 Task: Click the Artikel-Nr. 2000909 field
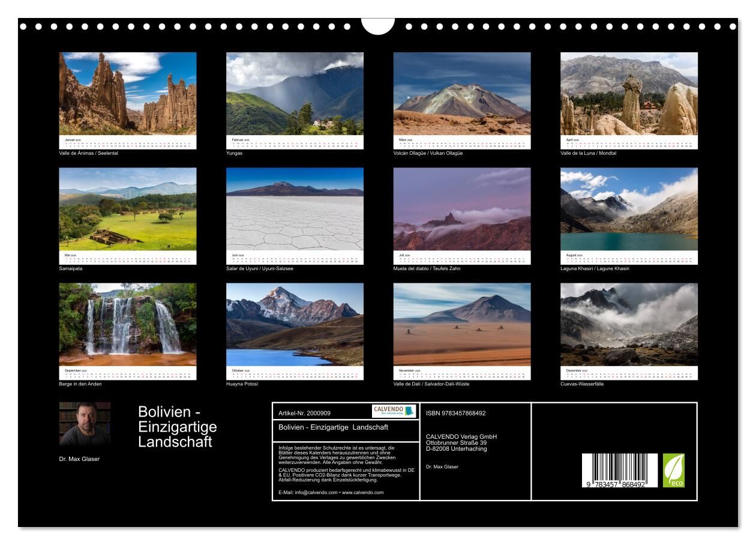pos(305,413)
